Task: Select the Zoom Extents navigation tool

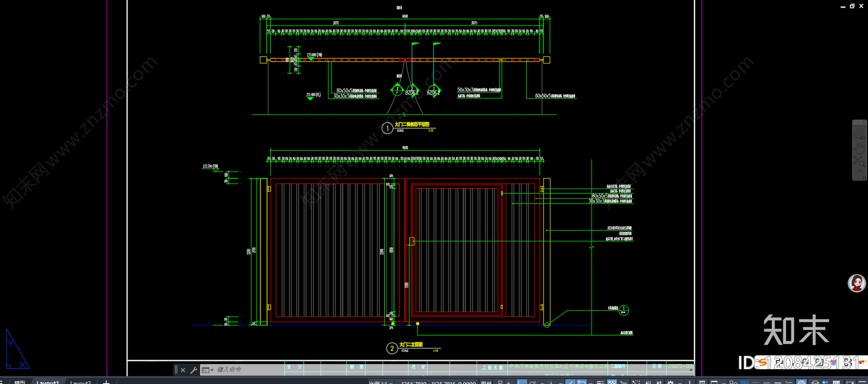Action: pos(859,161)
